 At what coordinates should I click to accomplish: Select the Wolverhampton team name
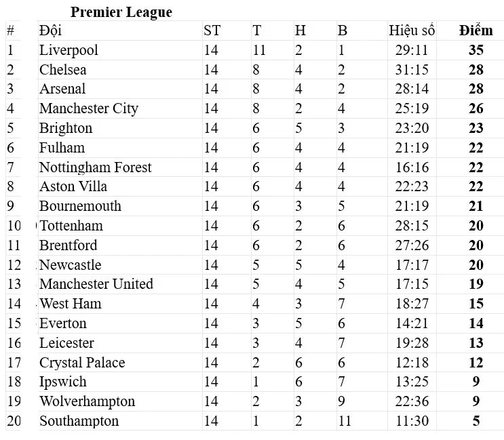tap(87, 401)
